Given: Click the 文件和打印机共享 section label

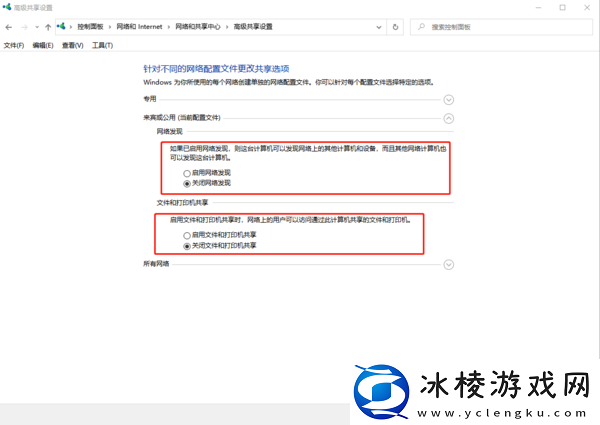Looking at the screenshot, I should pyautogui.click(x=182, y=202).
